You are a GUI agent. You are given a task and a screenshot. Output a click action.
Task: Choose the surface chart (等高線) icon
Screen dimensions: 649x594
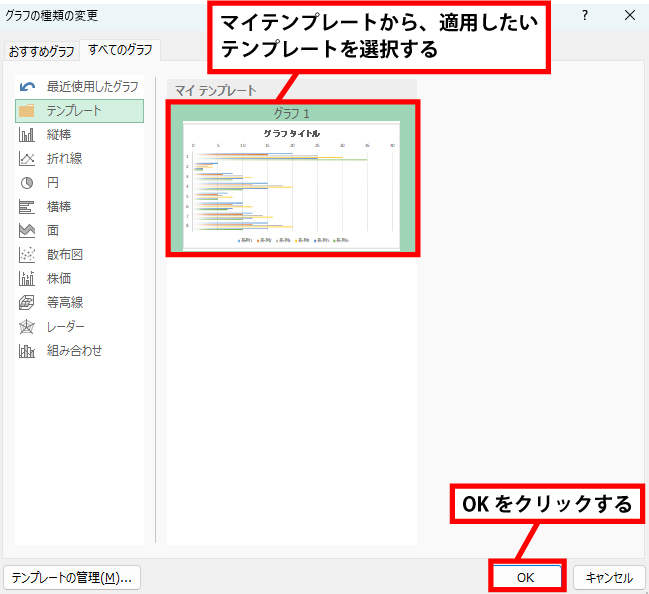pyautogui.click(x=26, y=303)
